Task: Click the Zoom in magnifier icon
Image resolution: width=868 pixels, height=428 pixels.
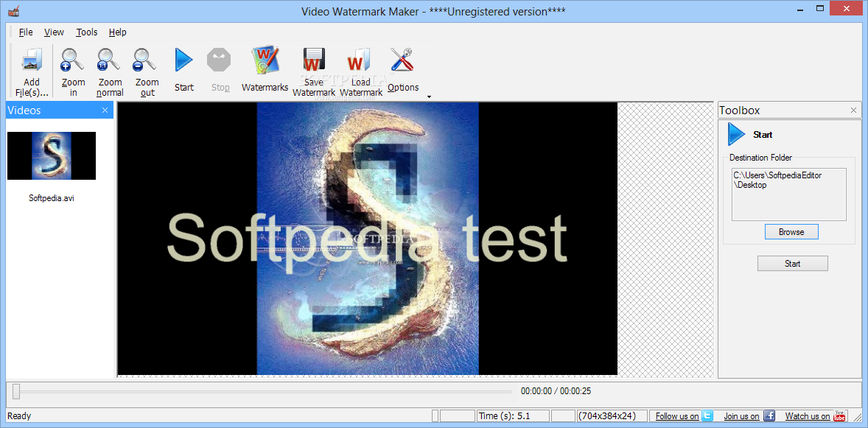Action: [72, 60]
